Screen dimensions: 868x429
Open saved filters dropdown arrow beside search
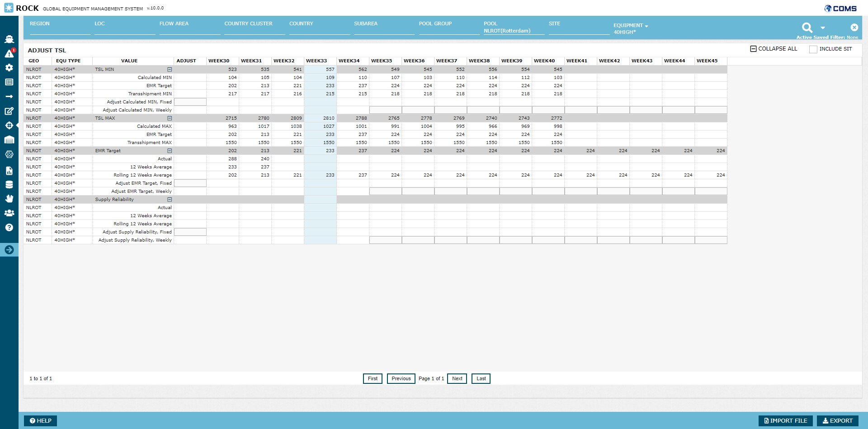(823, 28)
